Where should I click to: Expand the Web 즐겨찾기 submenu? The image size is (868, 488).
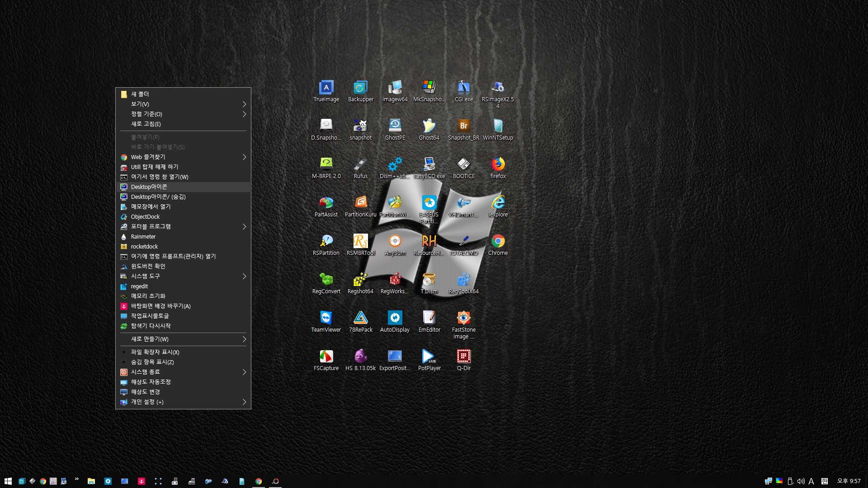coord(183,157)
